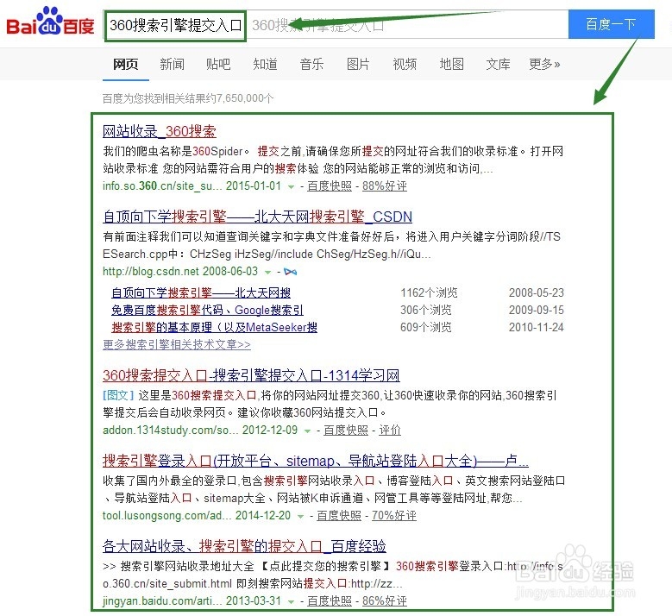Screen dimensions: 672x616
Task: Click the 86%好评 rating link
Action: click(x=385, y=601)
